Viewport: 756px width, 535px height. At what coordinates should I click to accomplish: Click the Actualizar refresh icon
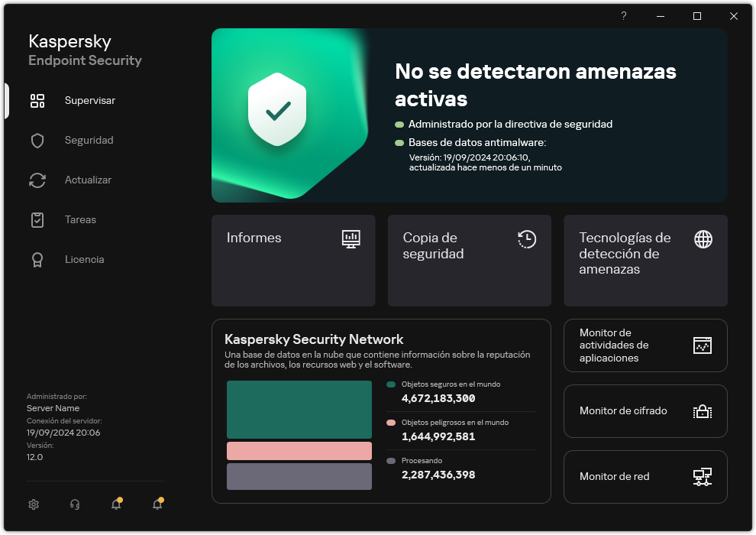point(37,180)
